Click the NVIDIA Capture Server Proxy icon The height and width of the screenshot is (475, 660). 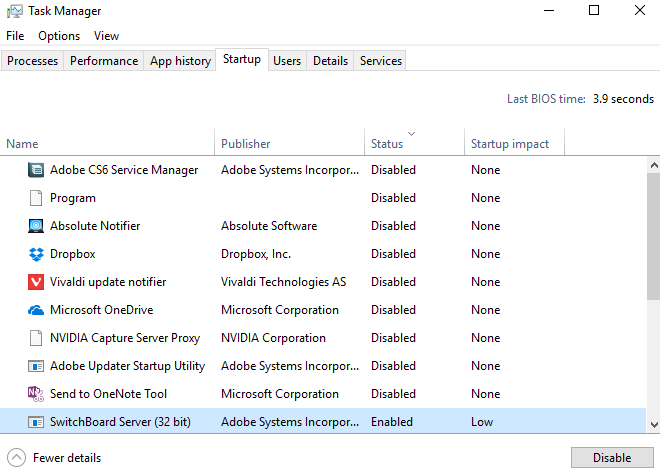coord(36,338)
